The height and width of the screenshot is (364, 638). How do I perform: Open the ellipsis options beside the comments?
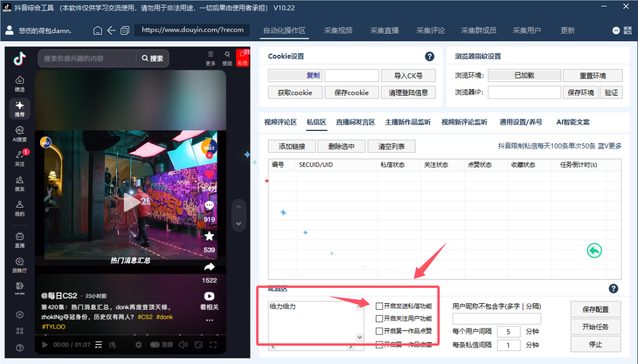point(210,320)
